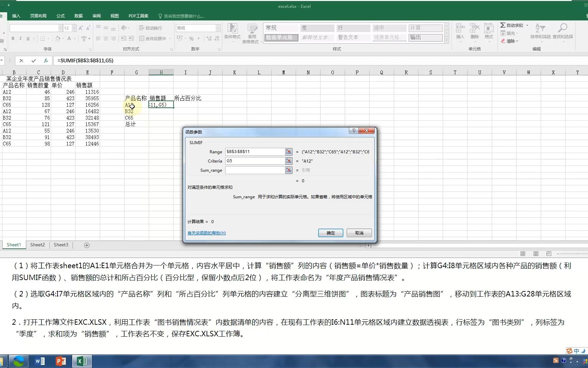Expand the cell styles gallery arrow
The width and height of the screenshot is (588, 368).
(447, 41)
